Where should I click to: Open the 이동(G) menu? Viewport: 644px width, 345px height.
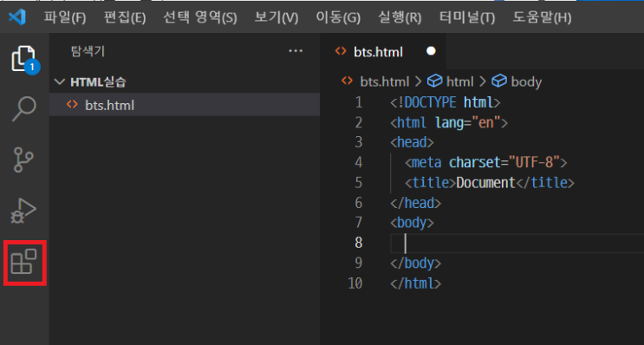pos(338,17)
